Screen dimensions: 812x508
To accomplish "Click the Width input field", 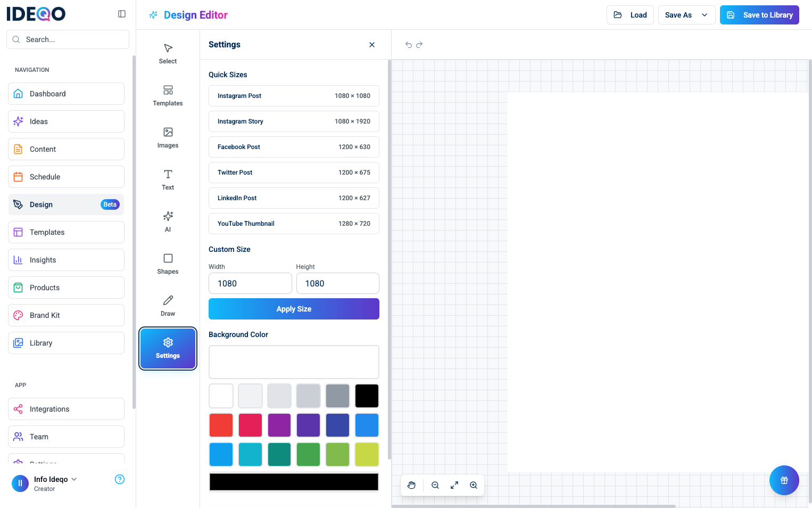I will pos(250,283).
